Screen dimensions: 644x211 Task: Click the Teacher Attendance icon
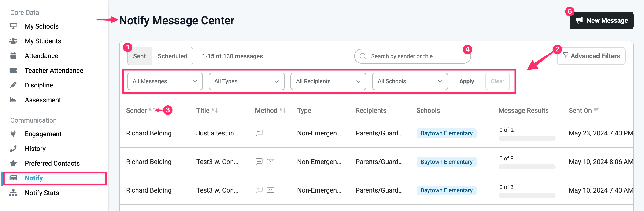point(13,70)
